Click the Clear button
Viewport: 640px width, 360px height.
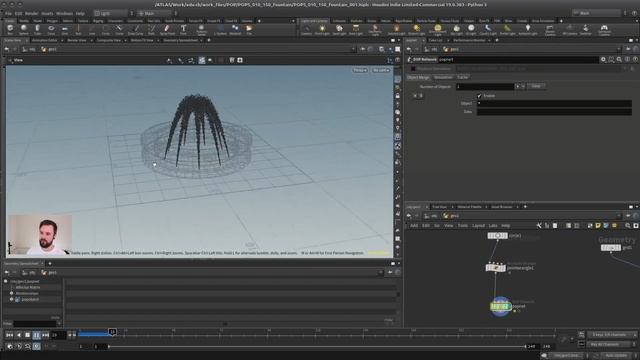click(x=536, y=86)
